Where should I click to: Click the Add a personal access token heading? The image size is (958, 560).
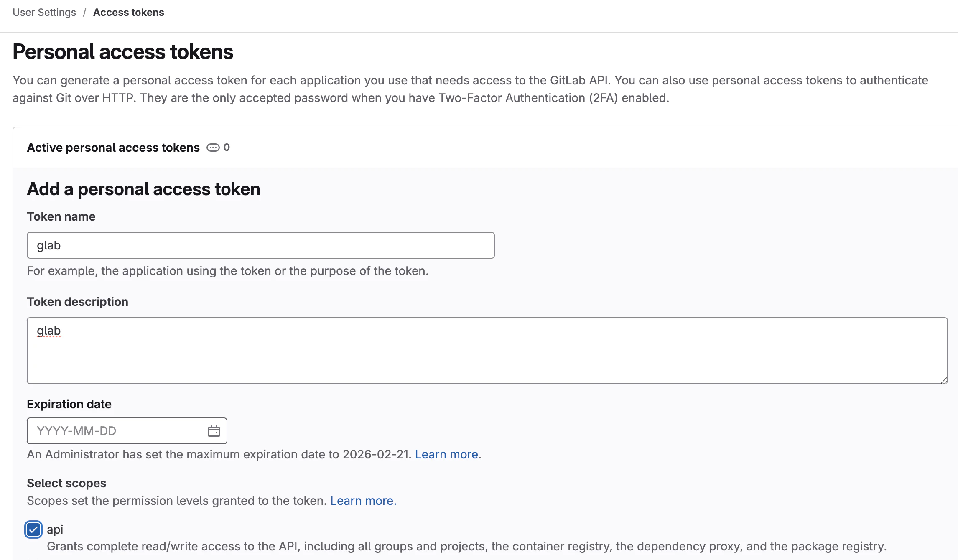click(144, 189)
